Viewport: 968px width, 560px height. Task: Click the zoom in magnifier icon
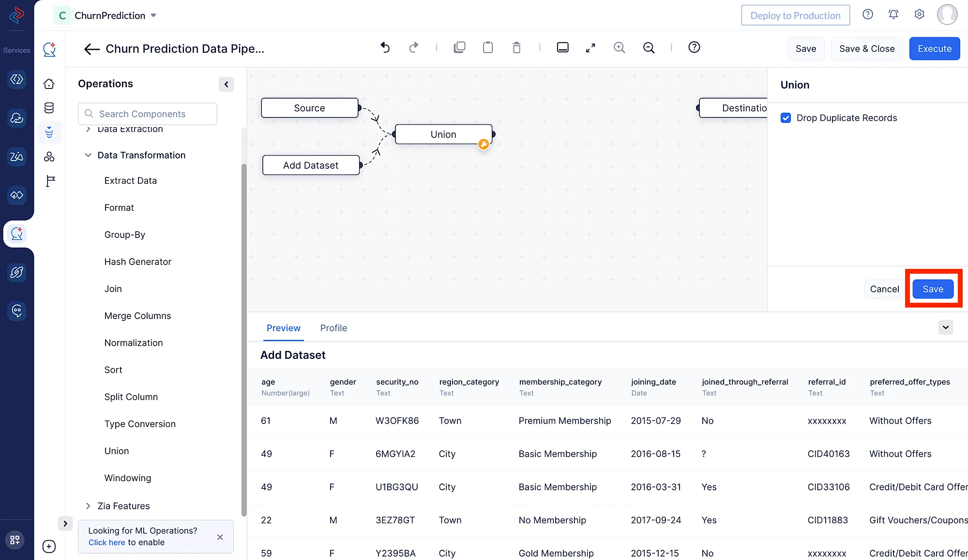pos(619,47)
